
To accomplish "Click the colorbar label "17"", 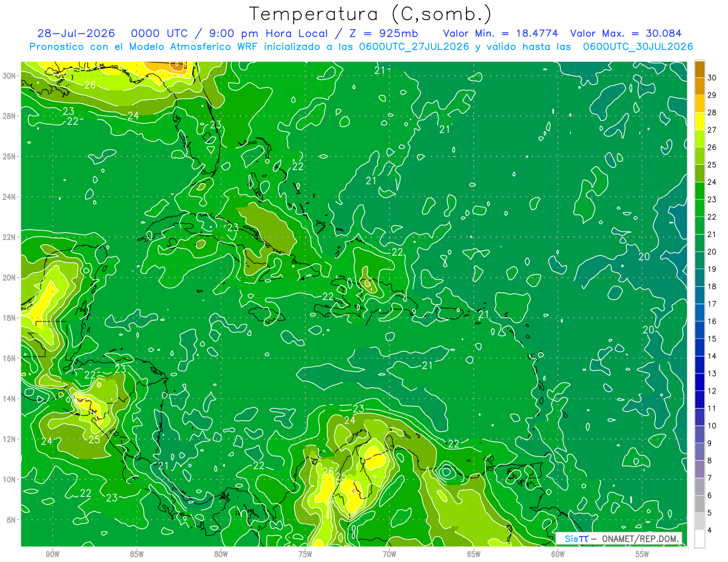I will point(713,304).
